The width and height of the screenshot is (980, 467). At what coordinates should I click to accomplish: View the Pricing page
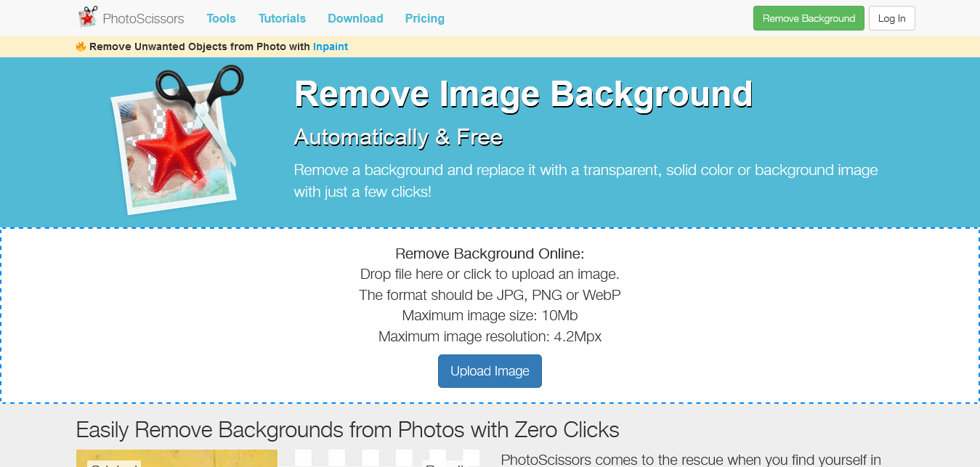point(425,18)
